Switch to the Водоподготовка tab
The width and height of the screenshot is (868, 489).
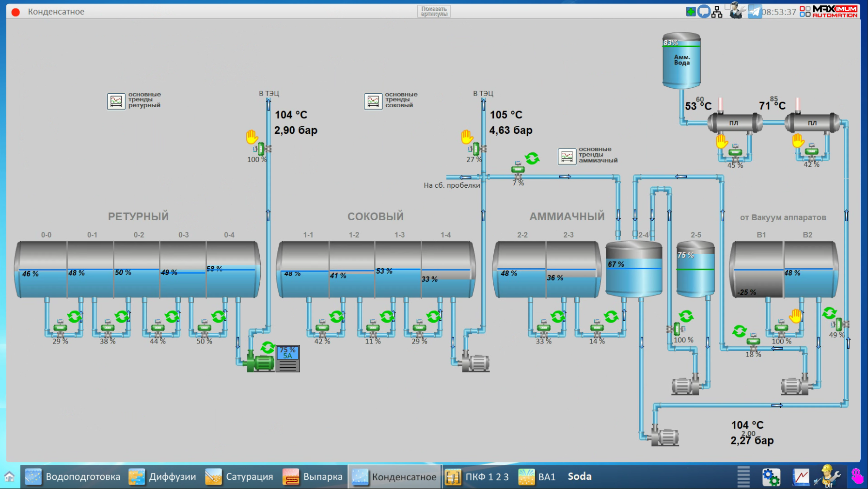73,477
